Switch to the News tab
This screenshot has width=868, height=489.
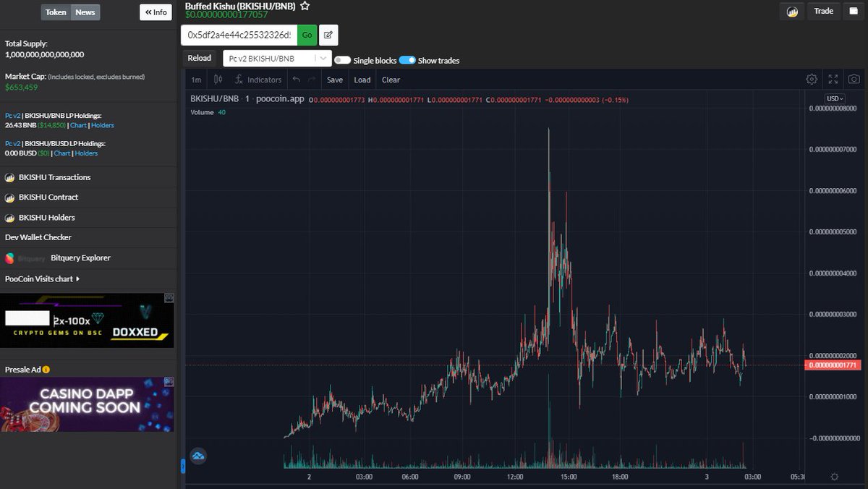click(85, 12)
